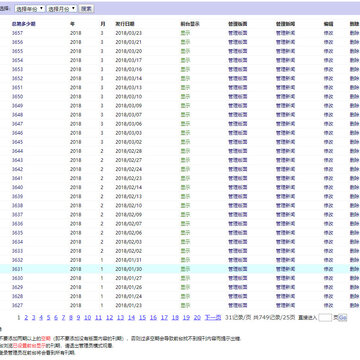This screenshot has width=360, height=360.
Task: Select the date cell 2018/03/14
Action: coord(129,79)
